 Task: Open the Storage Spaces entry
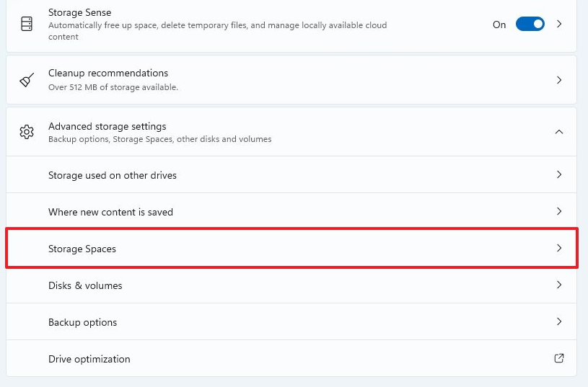pyautogui.click(x=82, y=249)
